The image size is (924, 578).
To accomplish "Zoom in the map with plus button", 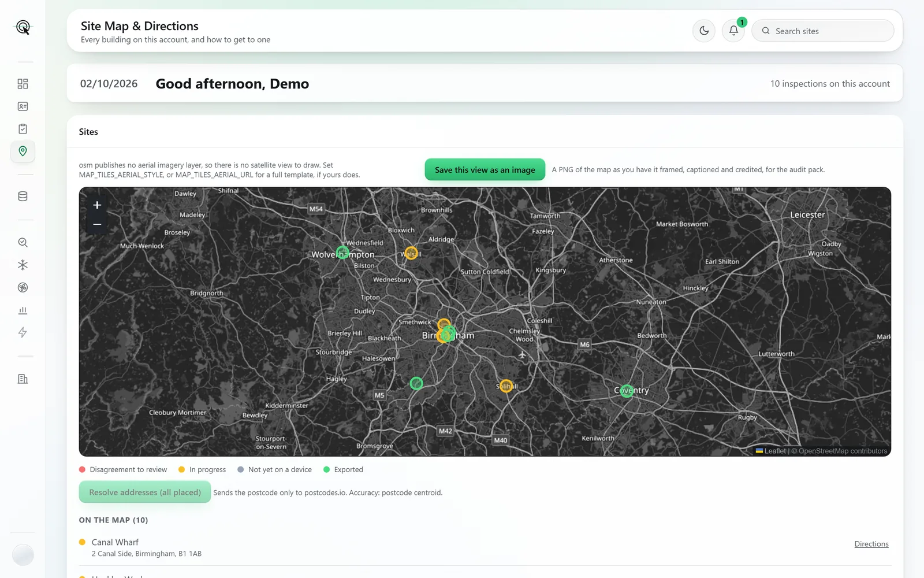I will (x=97, y=205).
